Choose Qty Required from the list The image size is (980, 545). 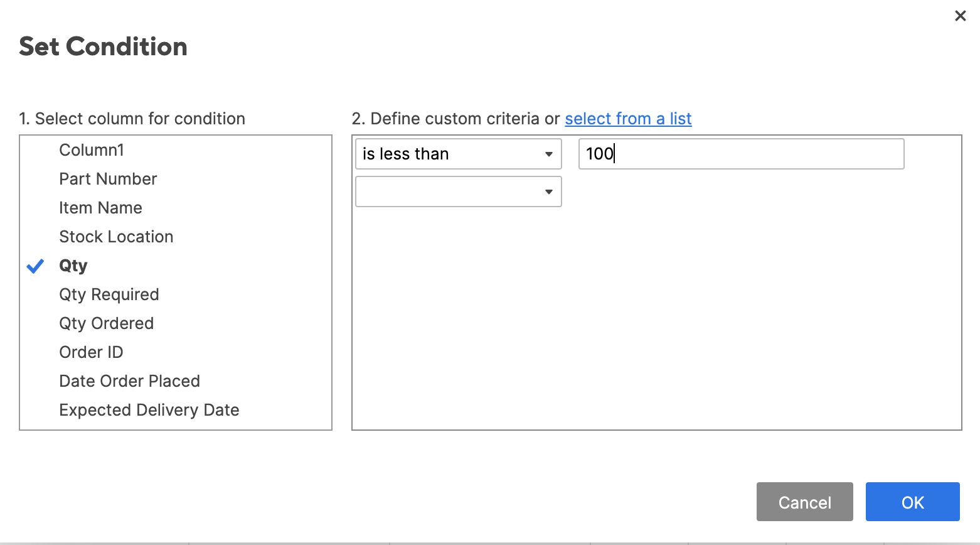(109, 294)
